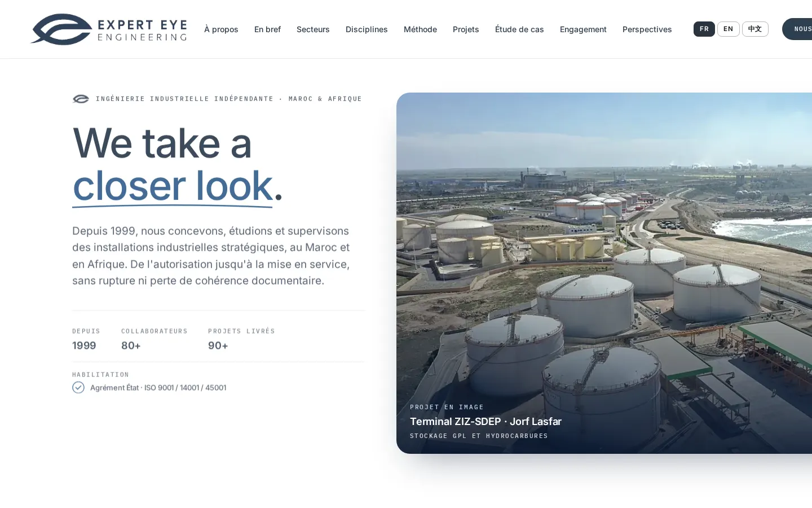Open Étude de cas page
Image resolution: width=812 pixels, height=508 pixels.
tap(519, 29)
